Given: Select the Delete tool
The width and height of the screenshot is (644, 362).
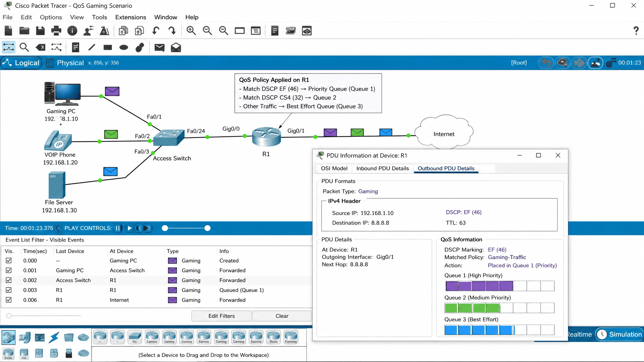Looking at the screenshot, I should point(41,47).
